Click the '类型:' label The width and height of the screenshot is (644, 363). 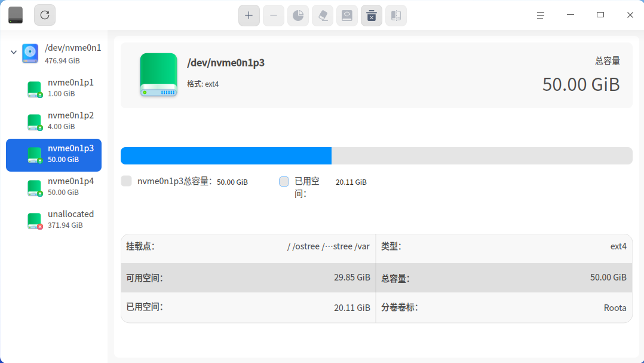[x=391, y=246]
